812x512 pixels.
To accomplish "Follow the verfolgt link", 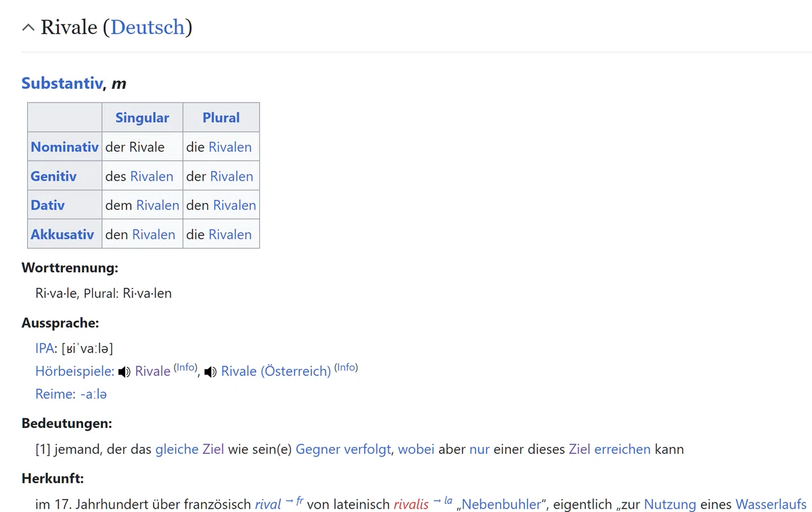I will pos(366,449).
